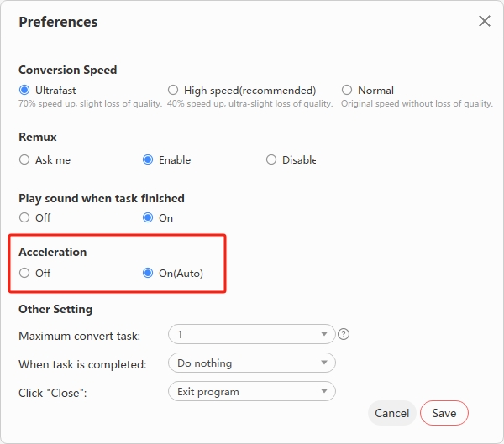Viewport: 504px width, 444px height.
Task: Turn On play sound when finished
Action: pos(148,217)
